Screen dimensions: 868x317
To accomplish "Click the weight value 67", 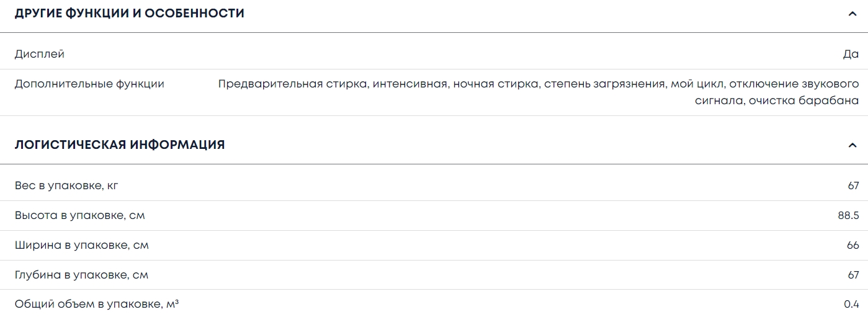I will 853,185.
